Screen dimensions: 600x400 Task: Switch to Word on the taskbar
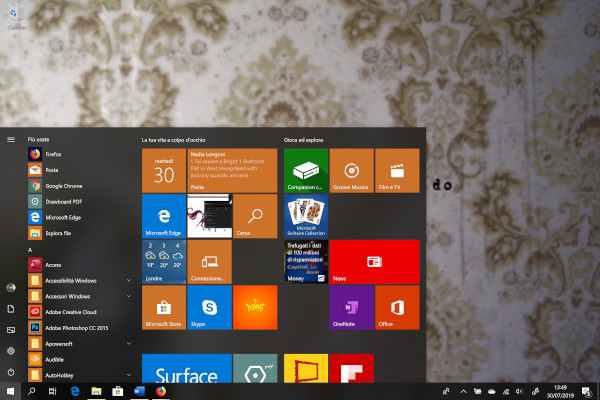(x=139, y=391)
